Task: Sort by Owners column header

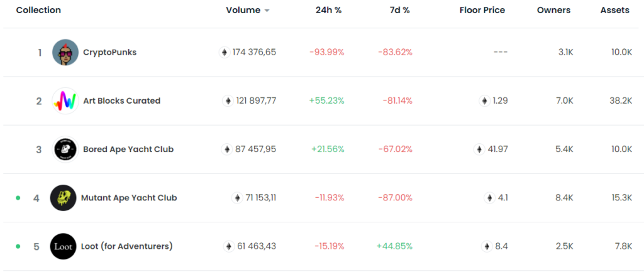Action: (x=553, y=10)
